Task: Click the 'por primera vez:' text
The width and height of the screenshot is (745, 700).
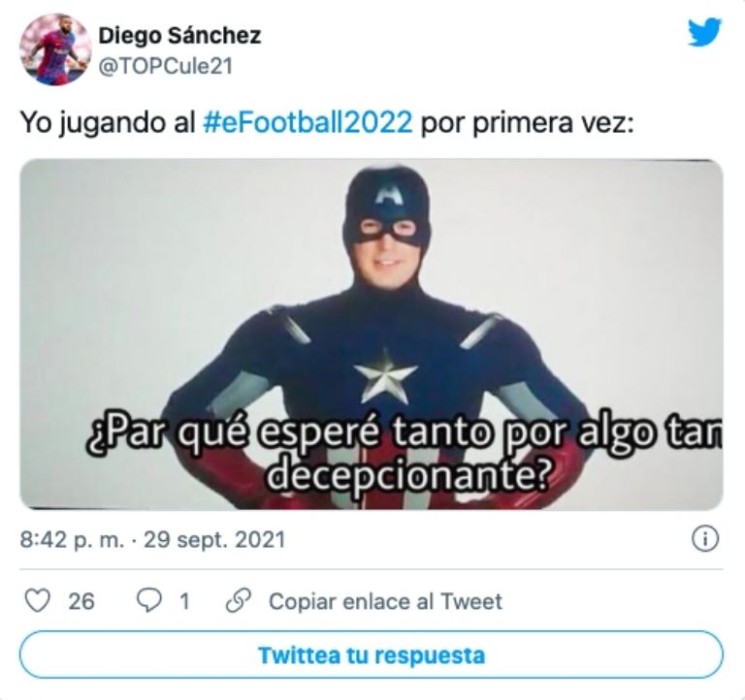Action: pos(528,123)
